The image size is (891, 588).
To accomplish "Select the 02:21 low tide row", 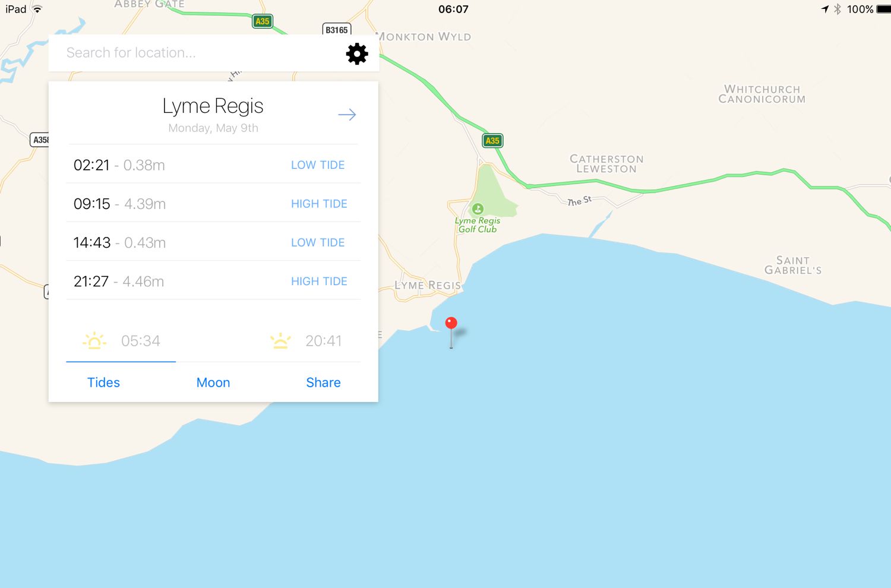I will [213, 165].
